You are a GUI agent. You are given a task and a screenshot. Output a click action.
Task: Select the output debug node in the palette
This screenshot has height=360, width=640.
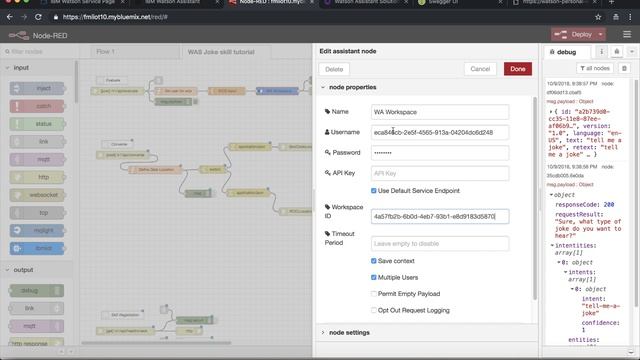tap(36, 291)
